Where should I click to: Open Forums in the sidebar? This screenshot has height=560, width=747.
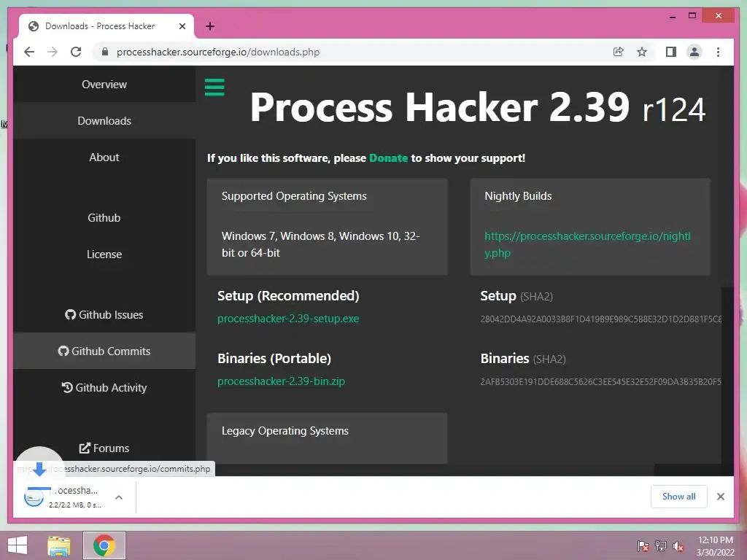point(104,448)
